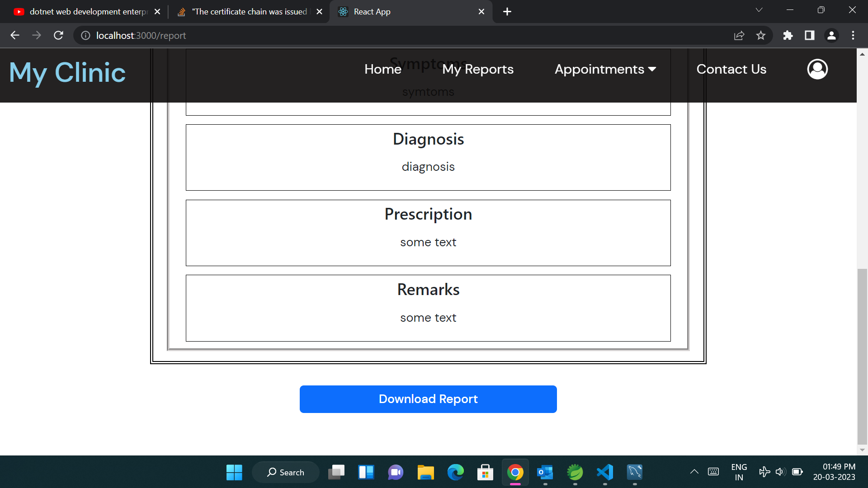Click the Download Report button

(428, 399)
